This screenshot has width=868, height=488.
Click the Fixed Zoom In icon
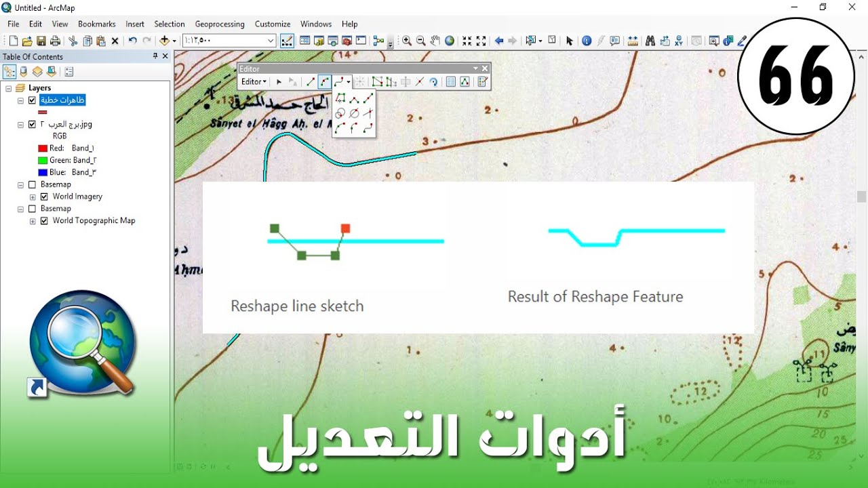[467, 41]
